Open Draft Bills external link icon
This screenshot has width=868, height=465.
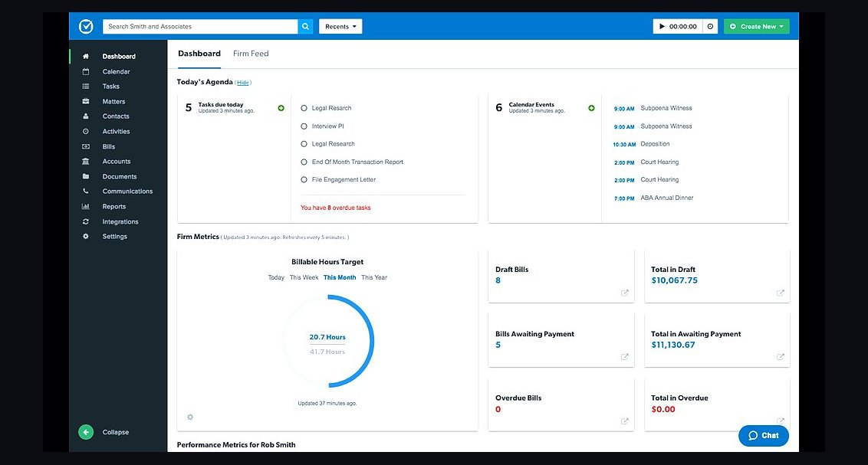624,293
